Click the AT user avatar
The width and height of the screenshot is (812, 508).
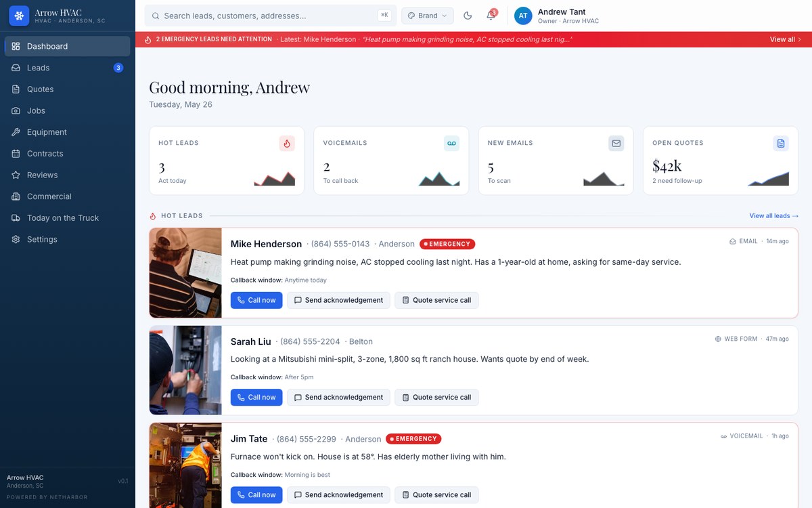tap(523, 16)
